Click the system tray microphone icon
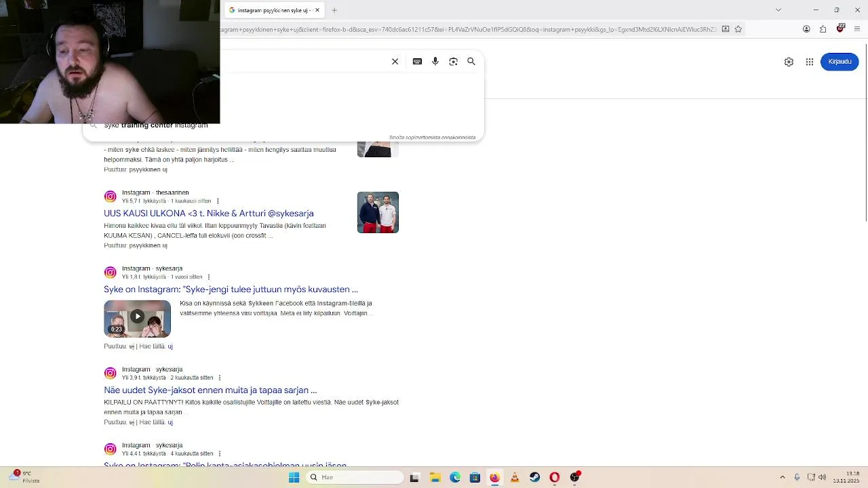 797,477
